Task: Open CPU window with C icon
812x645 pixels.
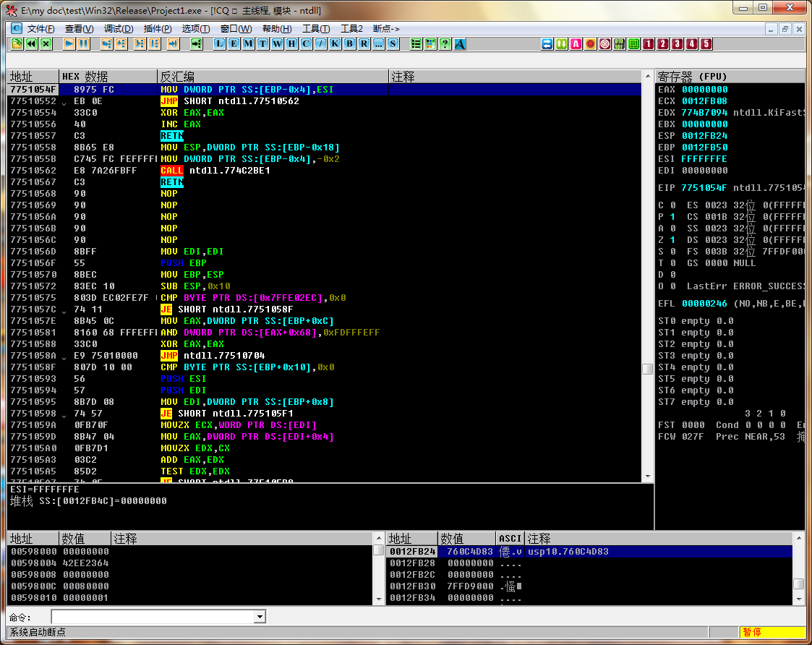Action: [307, 44]
